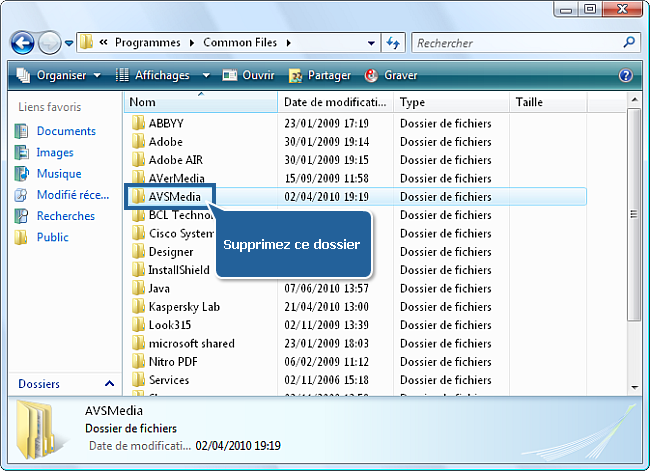Screen dimensions: 650x471
Task: Open the Help question mark icon
Action: click(x=626, y=75)
